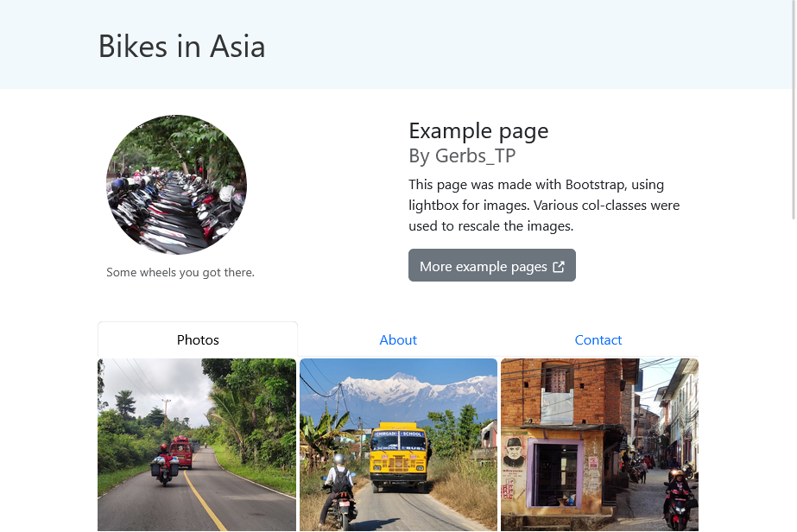Click the Example page heading
Screen dimensions: 797x532
click(x=478, y=130)
